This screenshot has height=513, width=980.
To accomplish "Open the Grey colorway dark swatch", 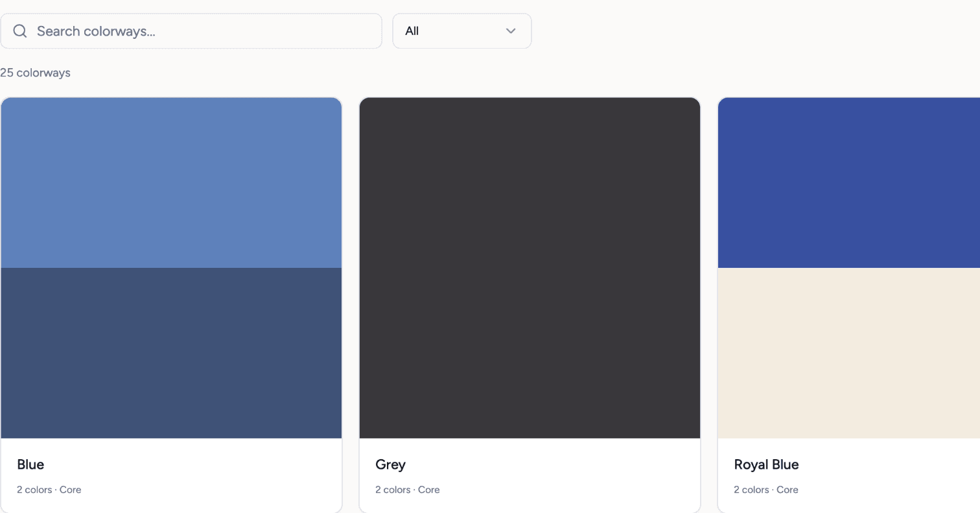I will tap(530, 268).
